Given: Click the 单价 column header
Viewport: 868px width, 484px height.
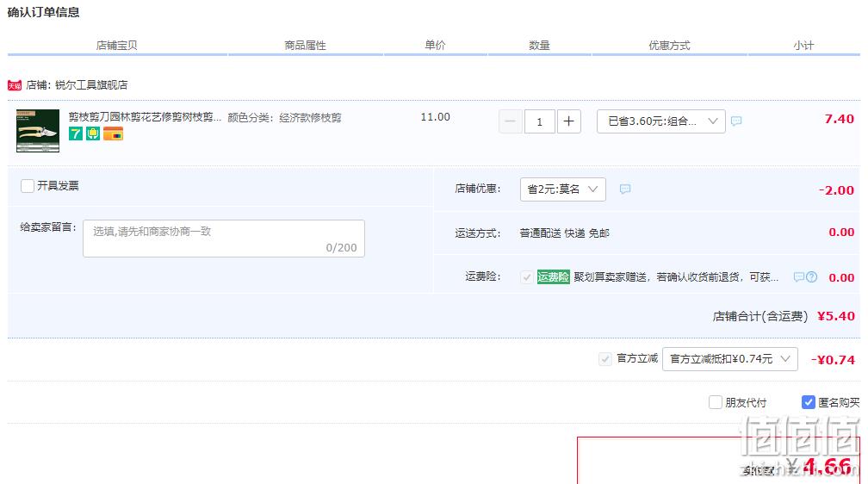Looking at the screenshot, I should pyautogui.click(x=435, y=46).
